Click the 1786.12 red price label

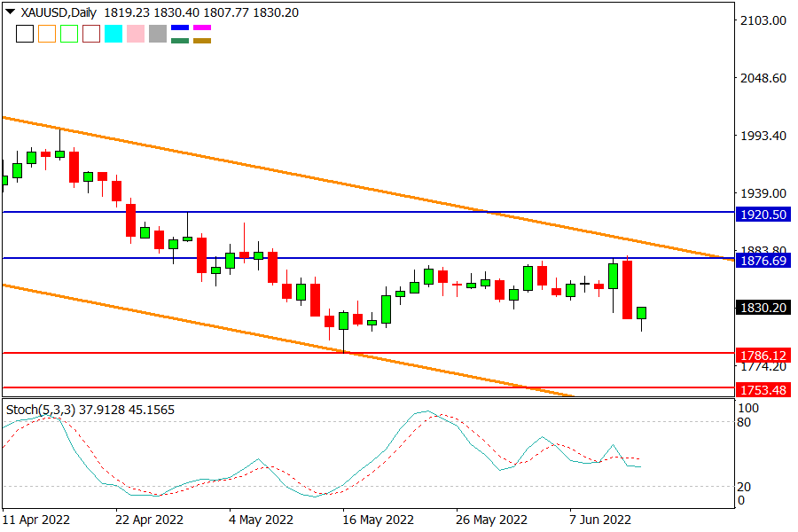click(763, 356)
